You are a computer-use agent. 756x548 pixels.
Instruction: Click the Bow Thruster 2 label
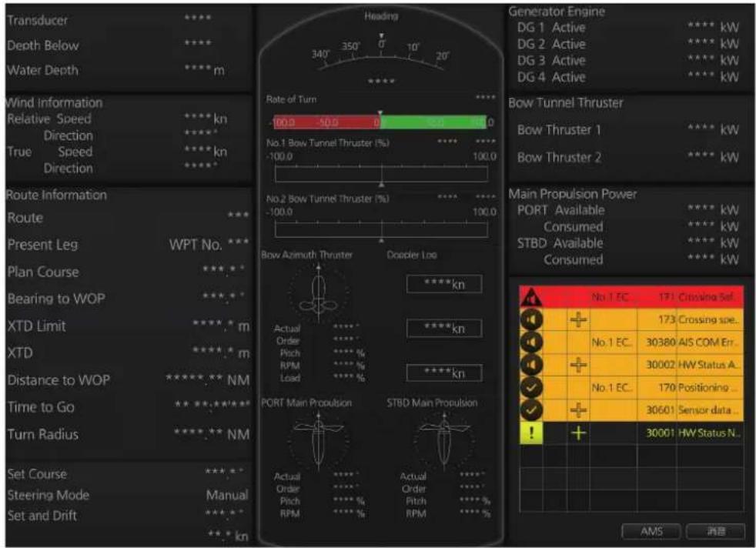coord(559,158)
